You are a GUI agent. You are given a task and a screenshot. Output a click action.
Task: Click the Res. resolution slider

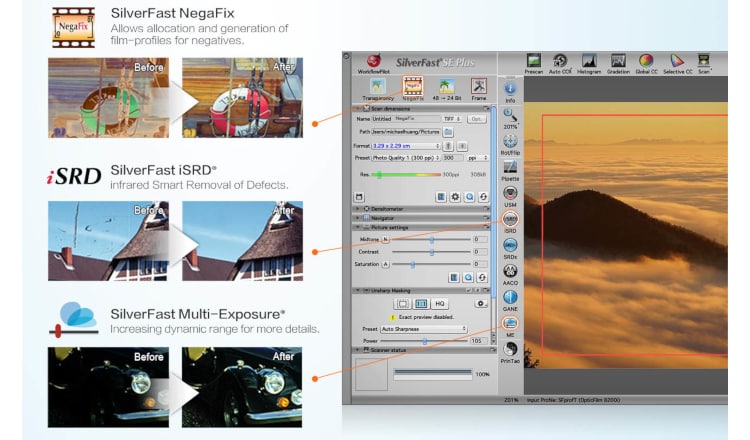click(406, 175)
